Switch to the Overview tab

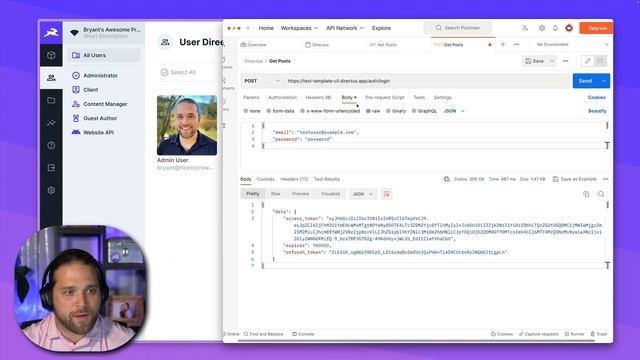coord(253,44)
